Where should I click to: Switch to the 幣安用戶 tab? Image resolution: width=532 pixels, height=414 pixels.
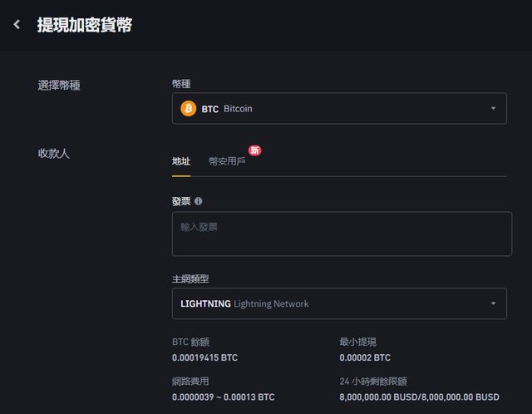coord(227,161)
